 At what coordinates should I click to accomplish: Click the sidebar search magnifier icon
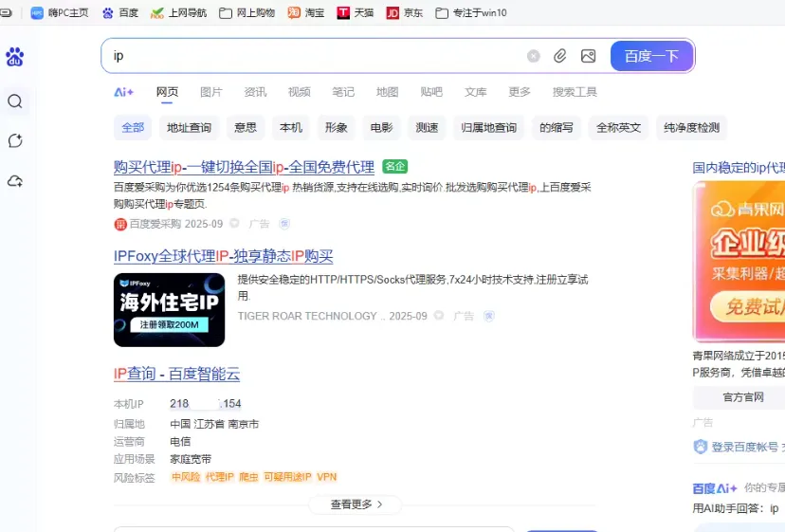15,101
